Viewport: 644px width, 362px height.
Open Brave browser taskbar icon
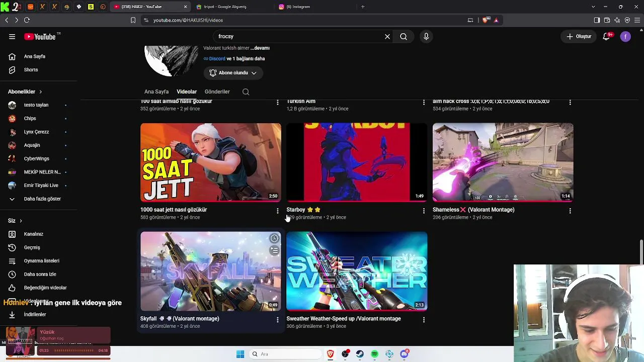(331, 354)
